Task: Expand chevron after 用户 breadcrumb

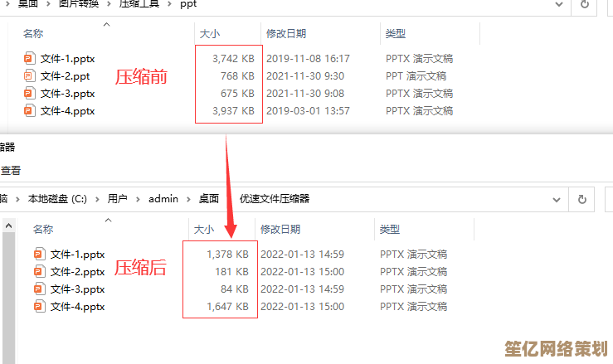Action: coord(138,199)
